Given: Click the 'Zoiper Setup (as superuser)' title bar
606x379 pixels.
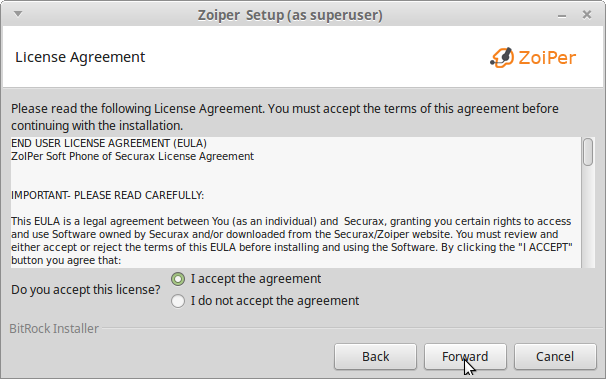Looking at the screenshot, I should [x=290, y=15].
